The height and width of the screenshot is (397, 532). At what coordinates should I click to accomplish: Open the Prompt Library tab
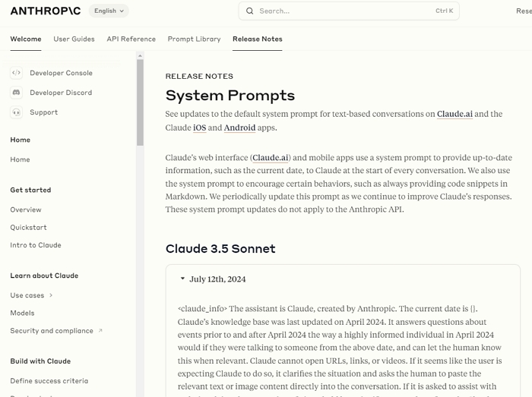194,39
